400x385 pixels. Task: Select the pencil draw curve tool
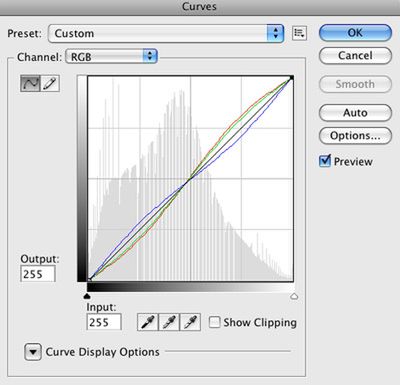tap(50, 83)
